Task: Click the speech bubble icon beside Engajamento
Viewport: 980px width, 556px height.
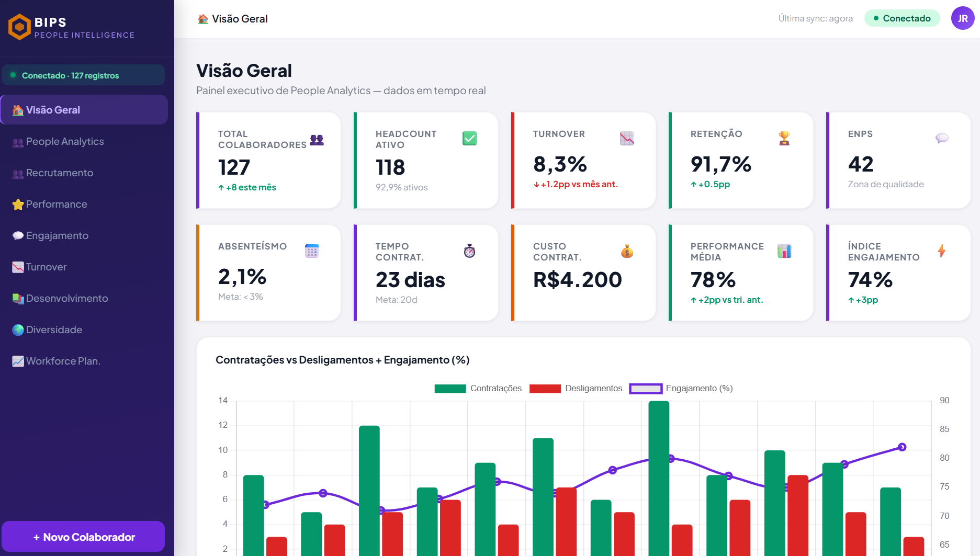Action: (18, 235)
